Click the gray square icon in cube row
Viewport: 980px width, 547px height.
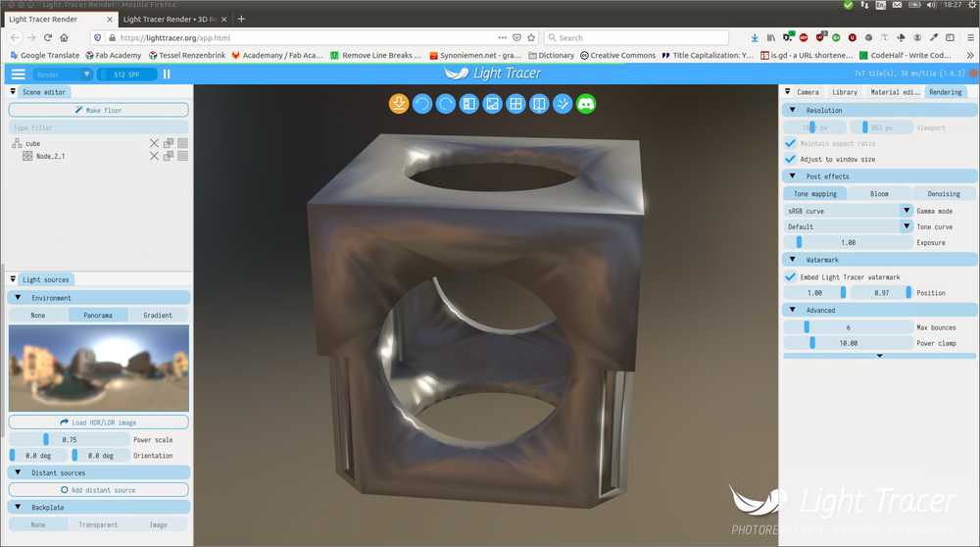[x=182, y=143]
